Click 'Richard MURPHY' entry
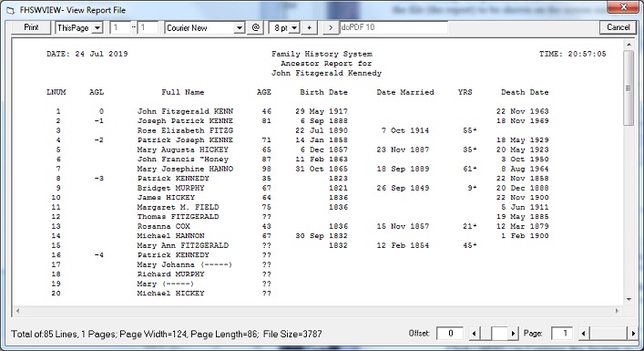644x351 pixels. 171,274
